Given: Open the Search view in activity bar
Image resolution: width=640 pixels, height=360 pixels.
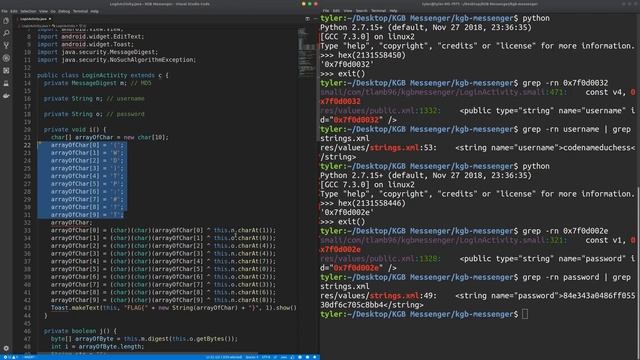Looking at the screenshot, I should (6, 33).
